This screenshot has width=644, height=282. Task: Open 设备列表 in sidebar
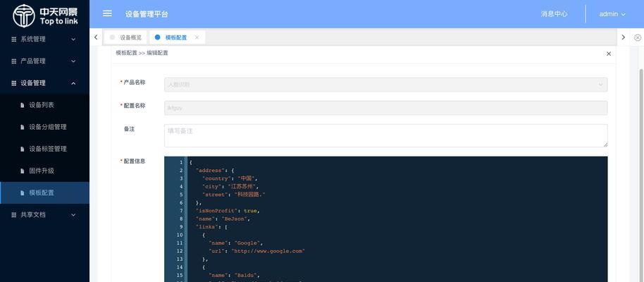click(x=44, y=105)
